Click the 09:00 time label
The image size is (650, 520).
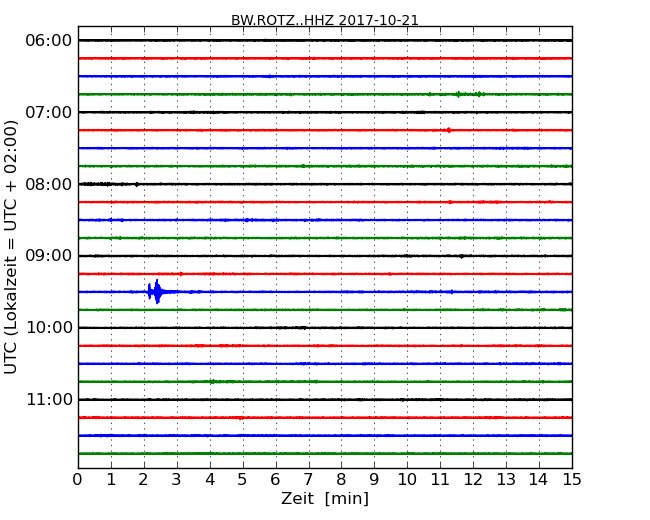[49, 256]
